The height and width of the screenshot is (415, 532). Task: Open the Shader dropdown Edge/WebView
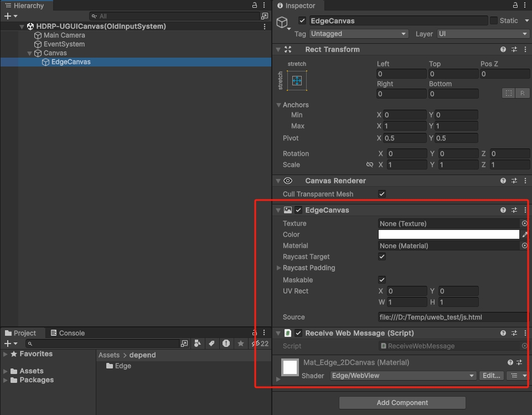pyautogui.click(x=403, y=376)
